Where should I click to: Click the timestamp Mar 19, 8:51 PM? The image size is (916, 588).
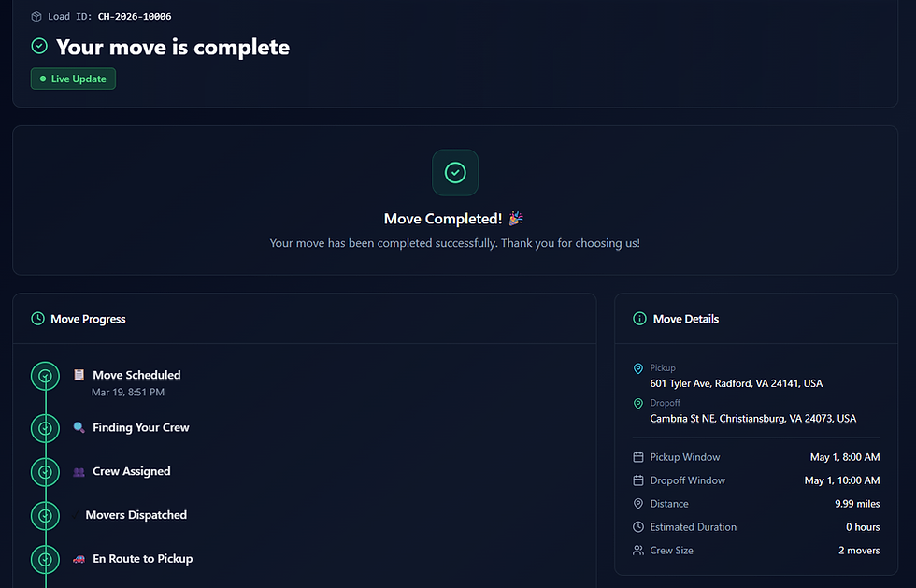[x=128, y=393]
